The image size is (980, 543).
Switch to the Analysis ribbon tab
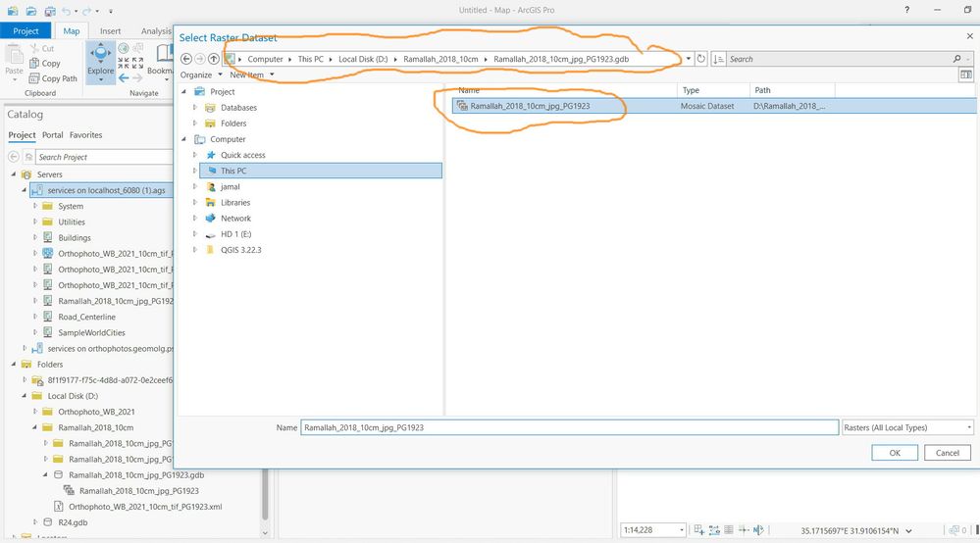156,30
